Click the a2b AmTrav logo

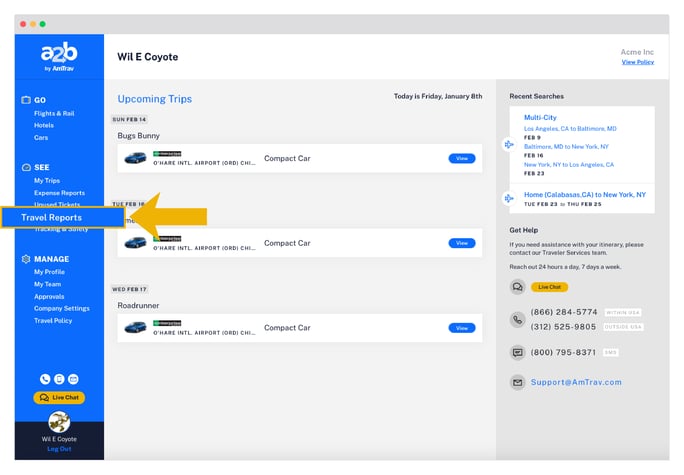59,57
